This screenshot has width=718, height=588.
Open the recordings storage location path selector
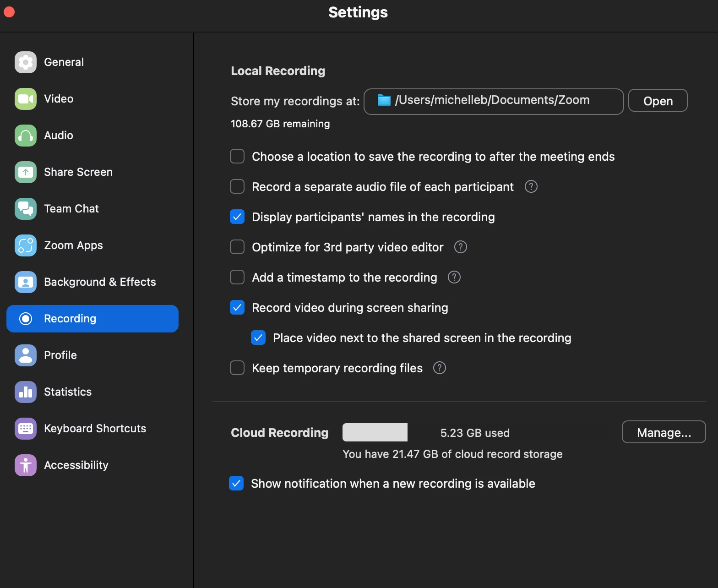494,101
